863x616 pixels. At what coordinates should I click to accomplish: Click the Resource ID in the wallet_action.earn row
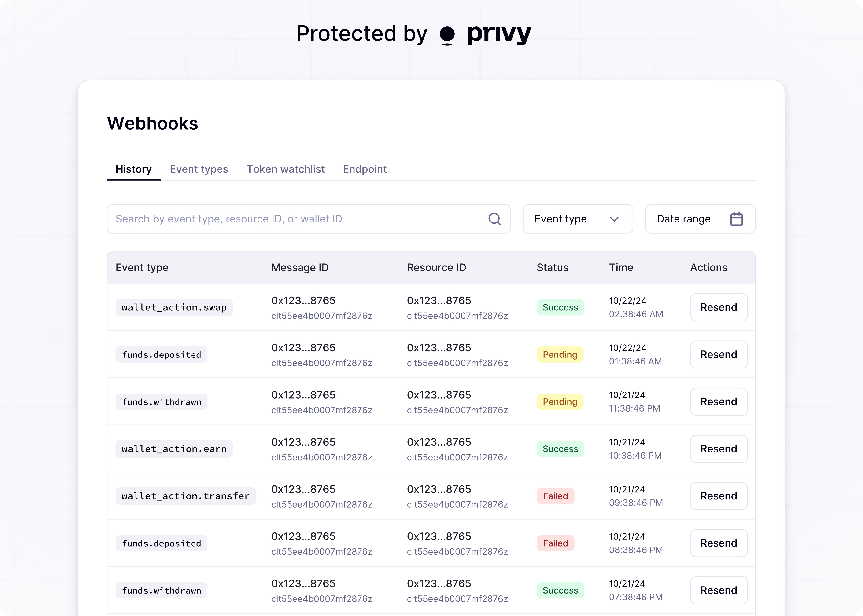click(457, 449)
